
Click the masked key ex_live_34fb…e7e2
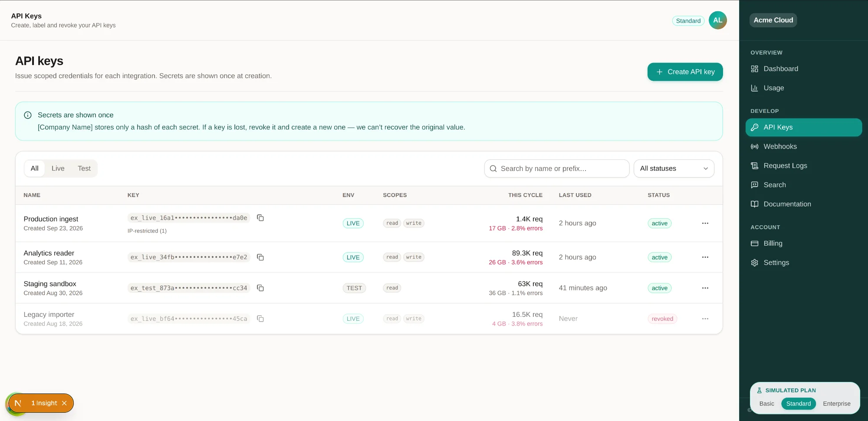[x=189, y=257]
